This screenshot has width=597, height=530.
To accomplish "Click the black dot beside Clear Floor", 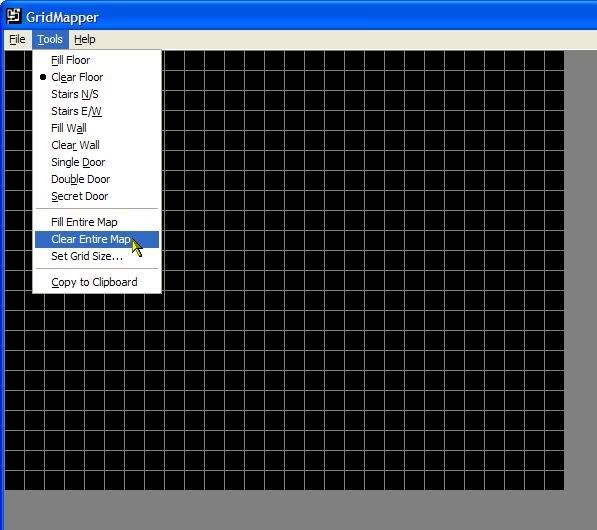I will pyautogui.click(x=43, y=77).
